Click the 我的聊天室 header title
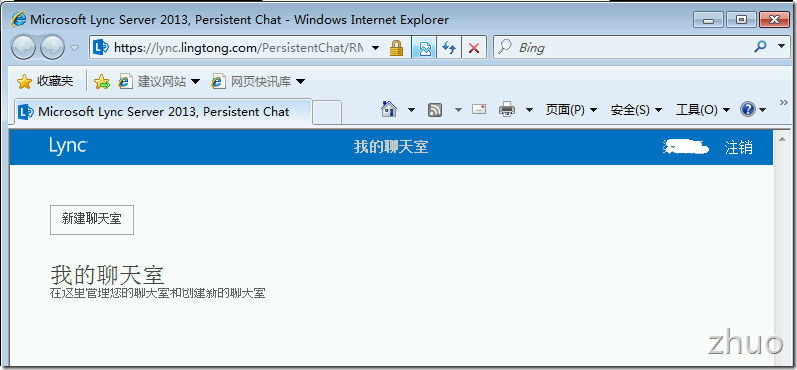 (x=391, y=147)
